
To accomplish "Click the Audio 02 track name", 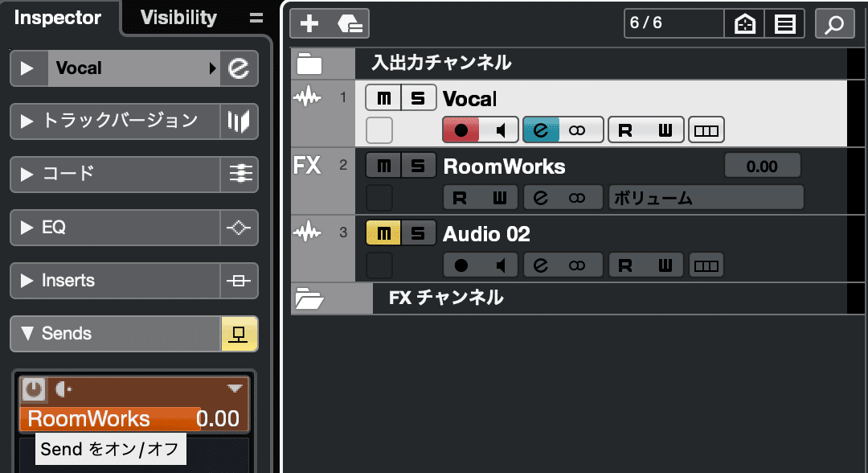I will (486, 234).
